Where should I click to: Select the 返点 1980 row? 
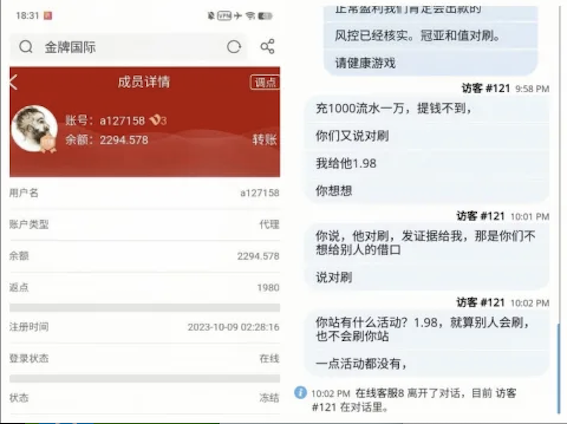[x=145, y=288]
